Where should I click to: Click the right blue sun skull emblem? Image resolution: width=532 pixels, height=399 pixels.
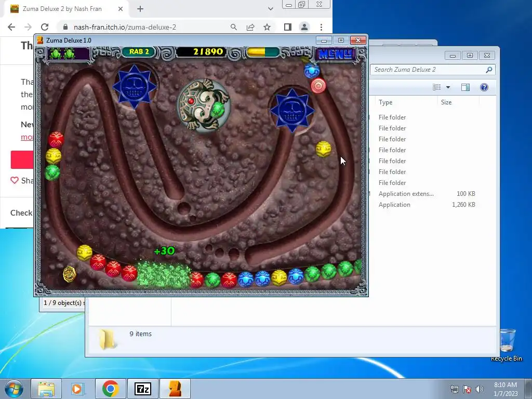292,110
